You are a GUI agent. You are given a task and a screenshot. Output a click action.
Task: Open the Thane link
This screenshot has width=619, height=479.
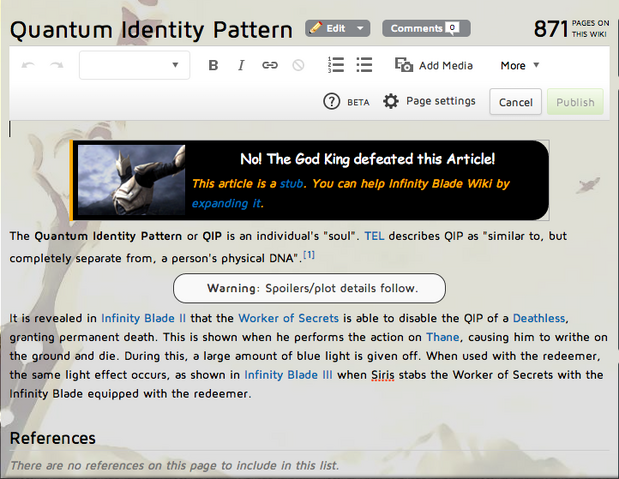[443, 337]
